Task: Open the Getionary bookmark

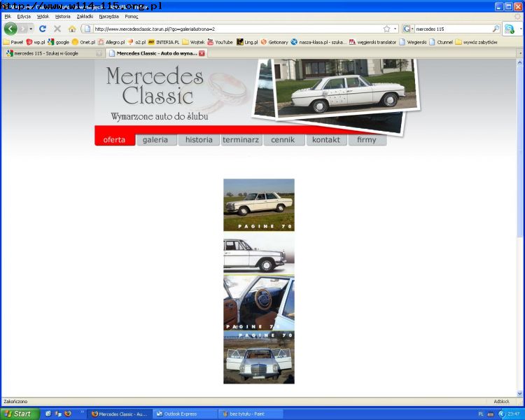Action: point(274,42)
